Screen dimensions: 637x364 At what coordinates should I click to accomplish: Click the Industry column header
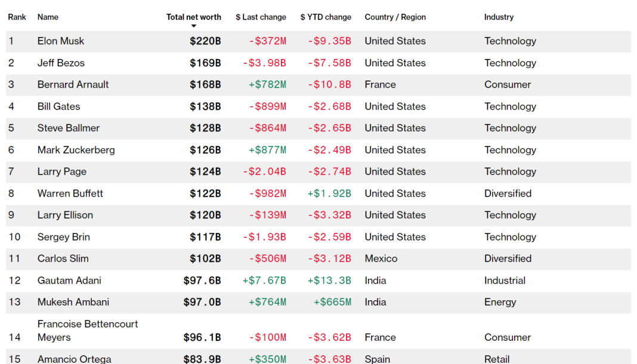pyautogui.click(x=499, y=17)
